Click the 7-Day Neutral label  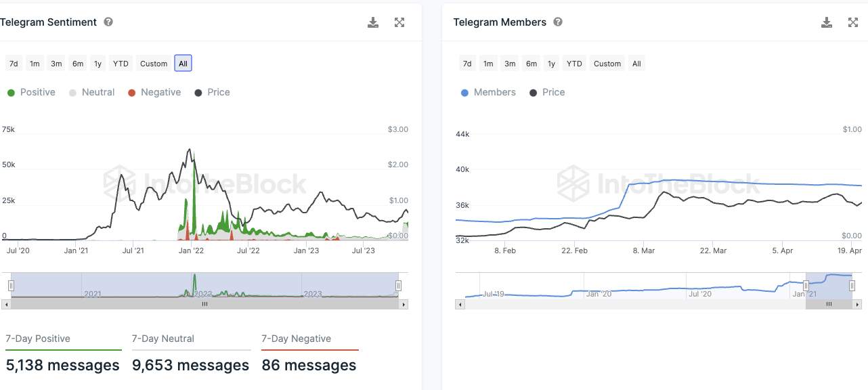[x=163, y=339]
